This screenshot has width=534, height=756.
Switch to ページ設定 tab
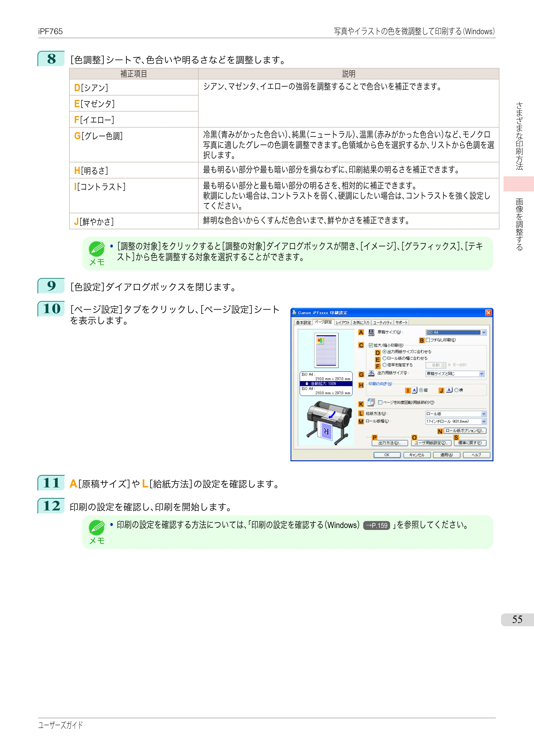323,322
